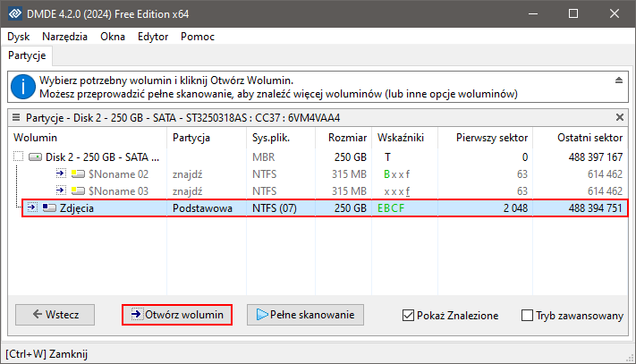Toggle the Pokaż Znalezione checkbox
Viewport: 636px width, 364px height.
[x=409, y=315]
